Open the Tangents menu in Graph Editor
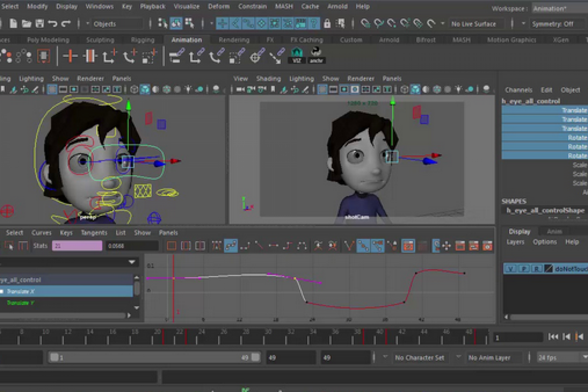This screenshot has width=588, height=392. tap(94, 233)
